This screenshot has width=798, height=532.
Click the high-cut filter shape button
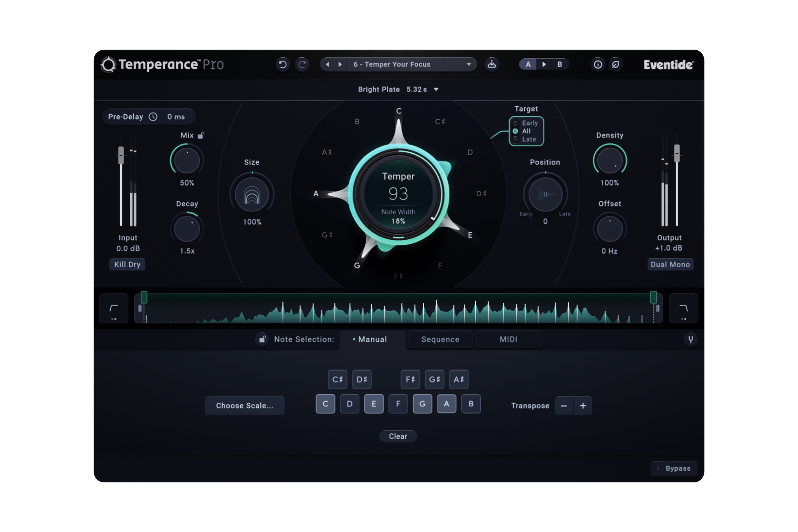pyautogui.click(x=683, y=308)
